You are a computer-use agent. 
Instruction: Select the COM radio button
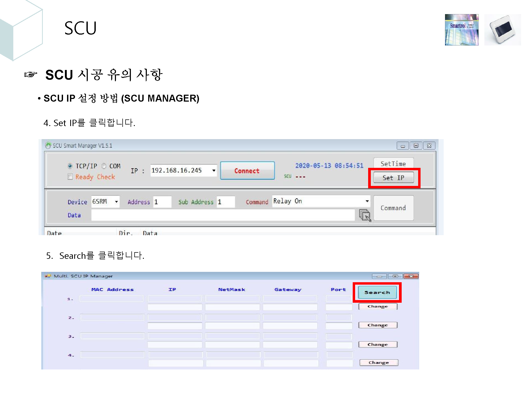click(x=104, y=166)
